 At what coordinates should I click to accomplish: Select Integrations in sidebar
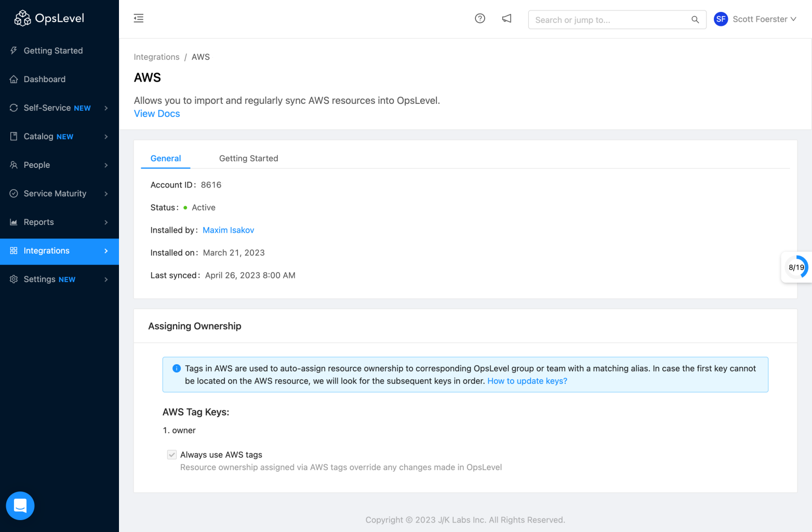tap(59, 250)
